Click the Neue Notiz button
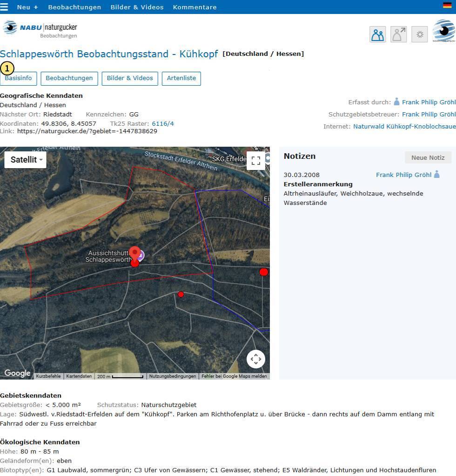 pyautogui.click(x=428, y=157)
